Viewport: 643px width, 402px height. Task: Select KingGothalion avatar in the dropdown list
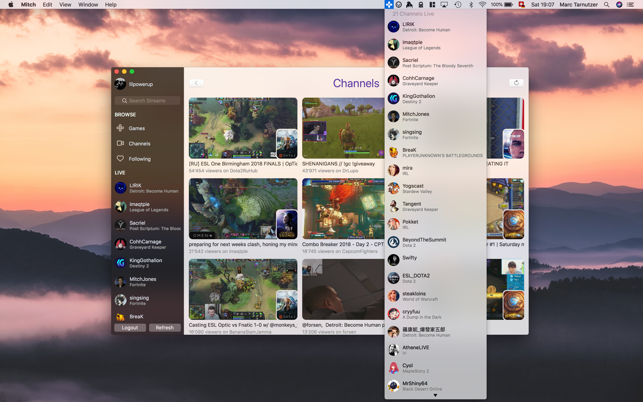pos(393,98)
